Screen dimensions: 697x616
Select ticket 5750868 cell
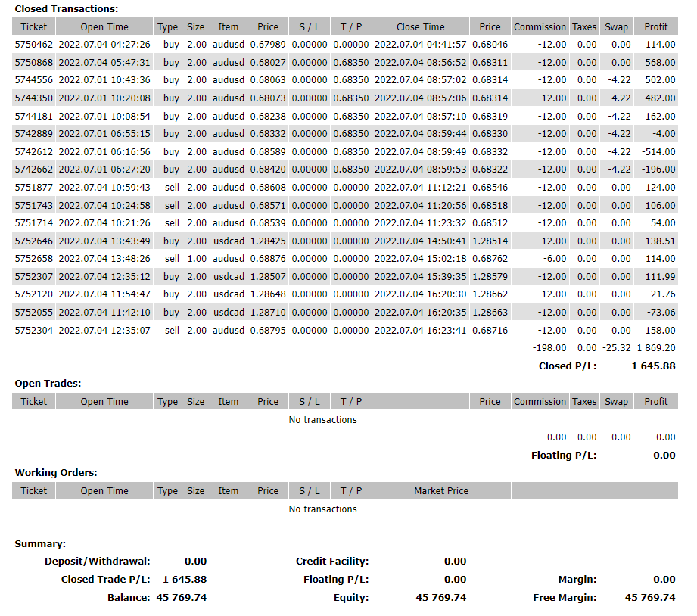pyautogui.click(x=34, y=63)
